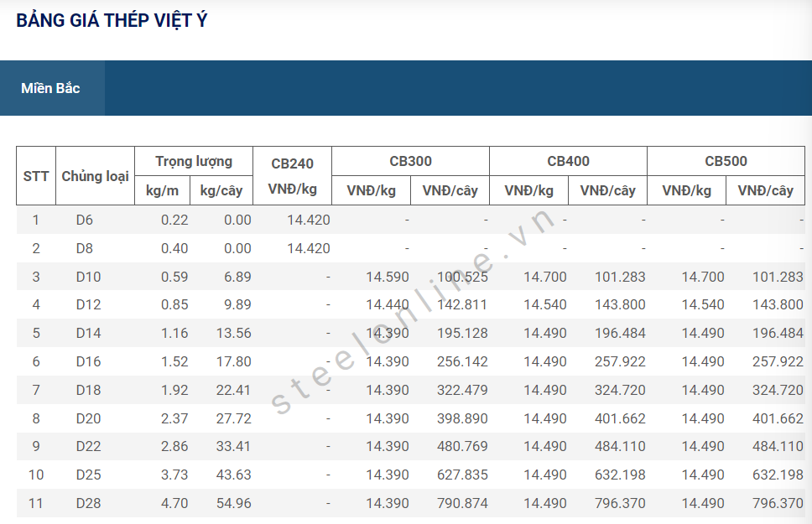Click the kg/cây subheader
812x524 pixels.
pyautogui.click(x=221, y=190)
